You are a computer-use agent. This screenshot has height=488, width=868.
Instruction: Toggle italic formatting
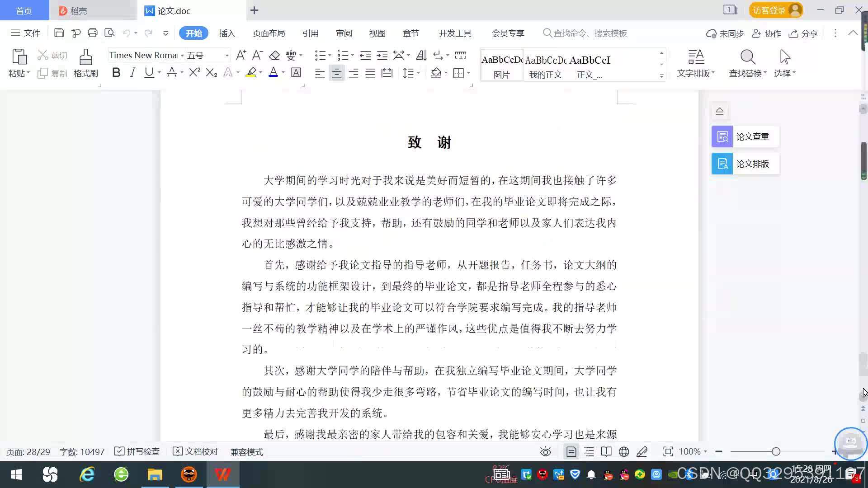[132, 72]
